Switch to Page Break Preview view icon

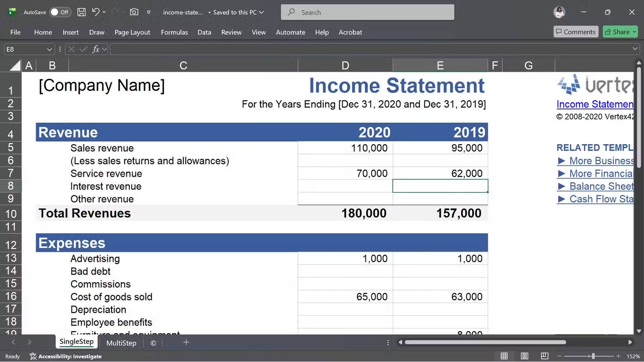click(544, 356)
